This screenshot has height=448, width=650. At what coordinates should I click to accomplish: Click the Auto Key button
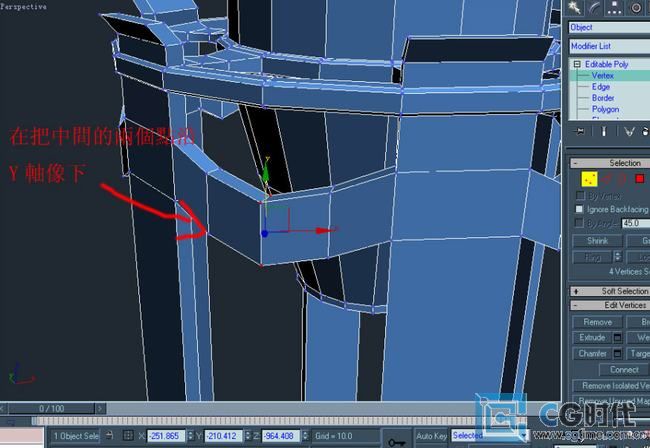coord(432,436)
